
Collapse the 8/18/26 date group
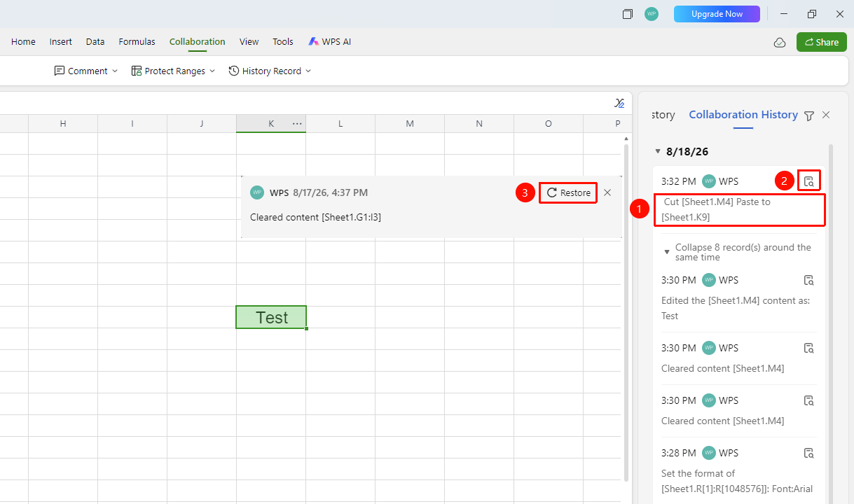657,151
